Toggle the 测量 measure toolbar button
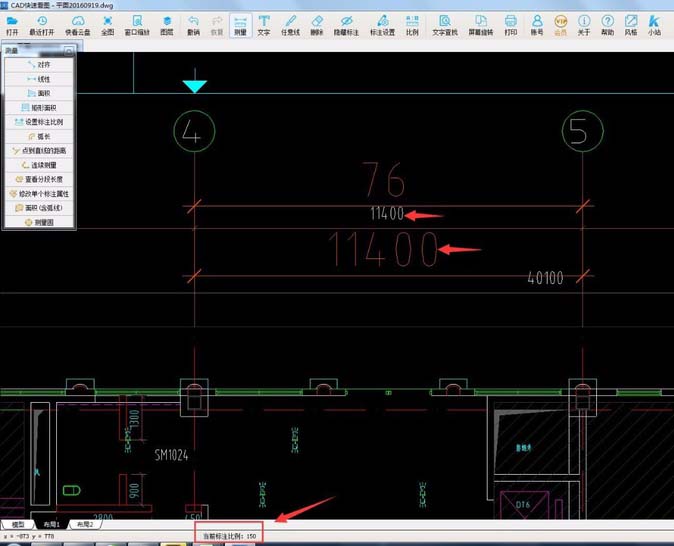The height and width of the screenshot is (546, 674). click(240, 25)
